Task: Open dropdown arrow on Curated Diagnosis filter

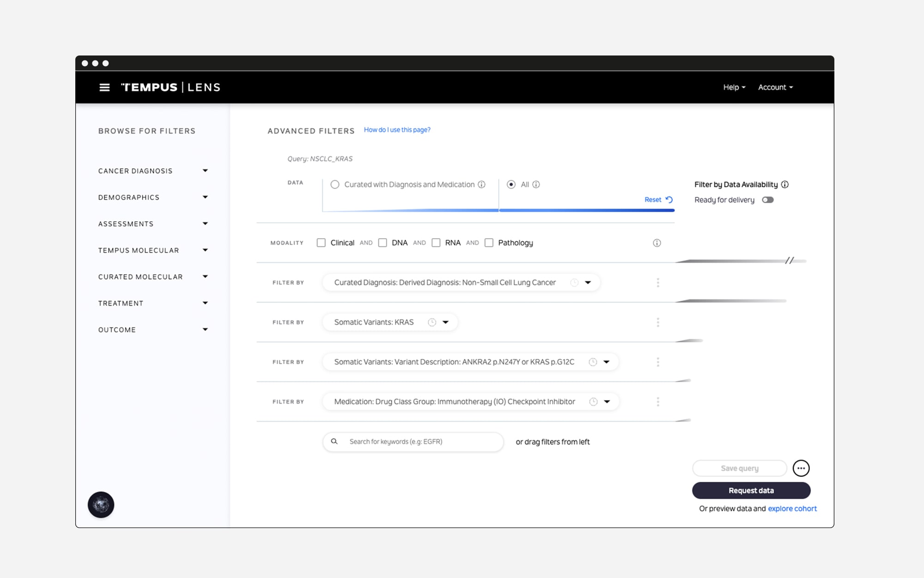Action: point(588,283)
